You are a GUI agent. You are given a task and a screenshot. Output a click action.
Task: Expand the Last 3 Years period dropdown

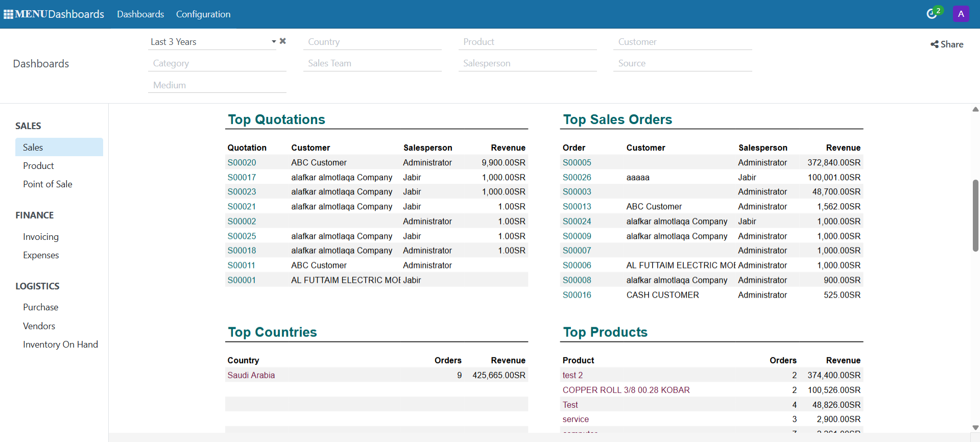click(274, 42)
